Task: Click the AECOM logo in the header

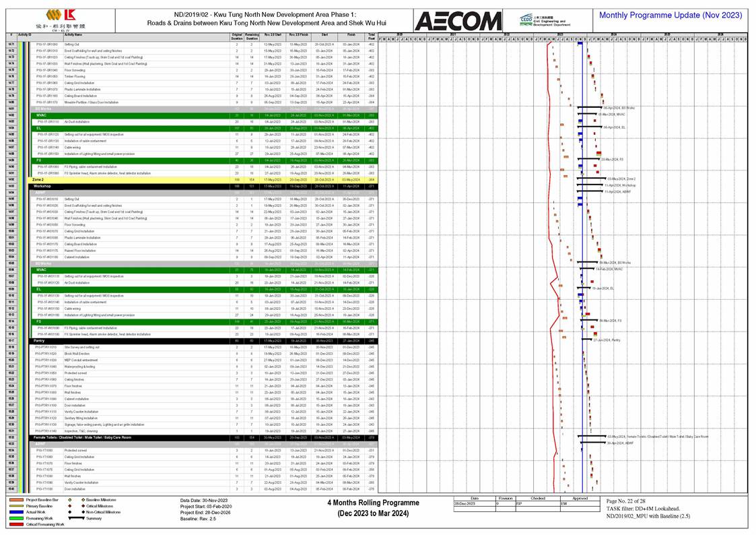Action: point(456,22)
